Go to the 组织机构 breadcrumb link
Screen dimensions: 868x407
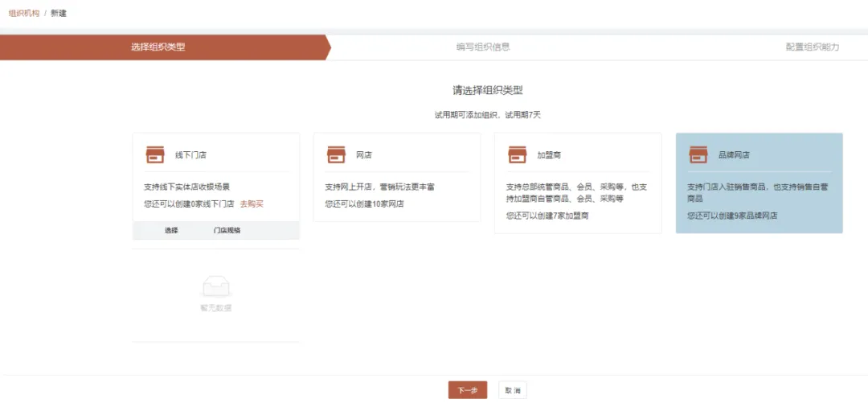24,13
